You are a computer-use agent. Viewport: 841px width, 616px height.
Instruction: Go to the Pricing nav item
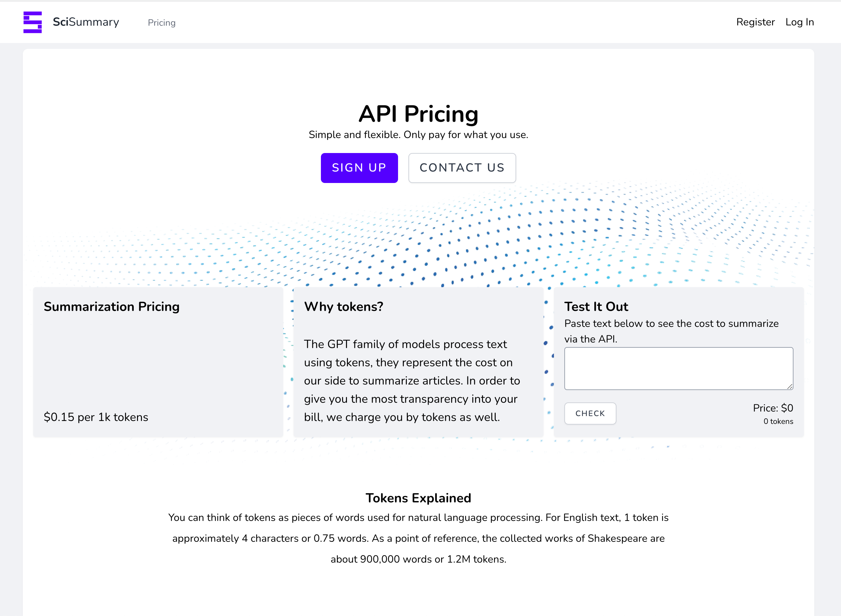[161, 23]
